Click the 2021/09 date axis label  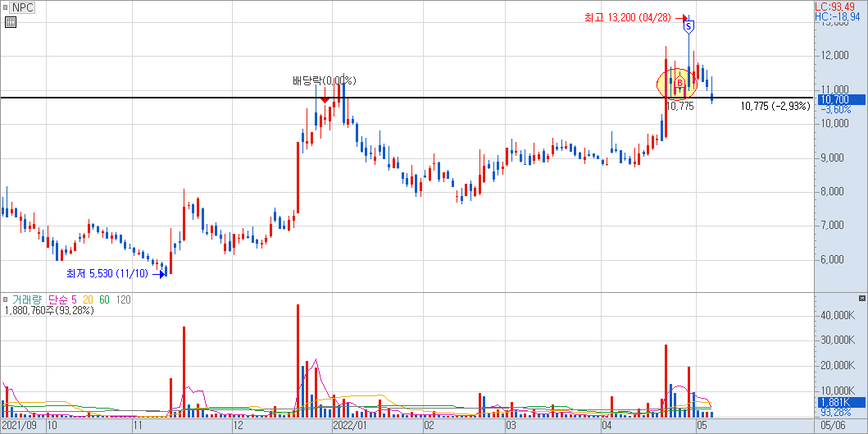click(x=18, y=427)
